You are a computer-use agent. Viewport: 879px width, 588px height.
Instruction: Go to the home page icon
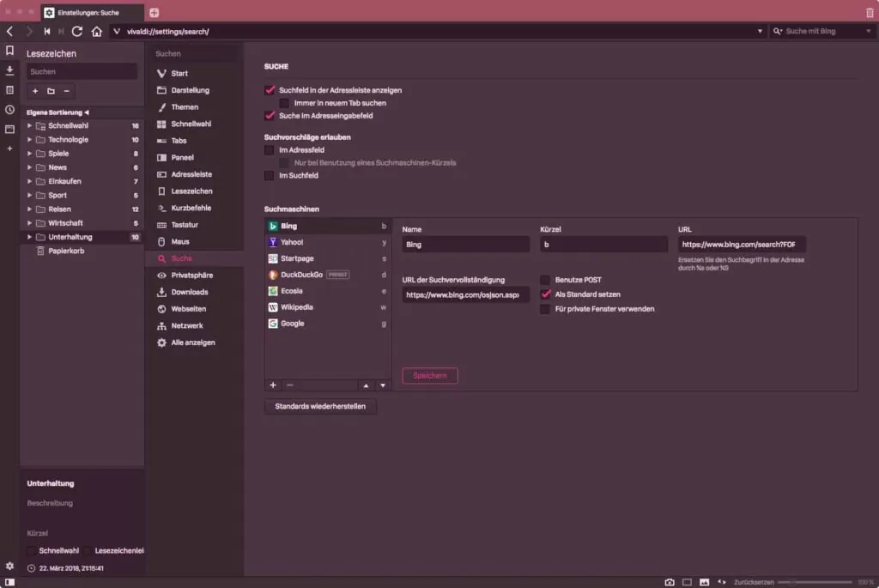(96, 32)
